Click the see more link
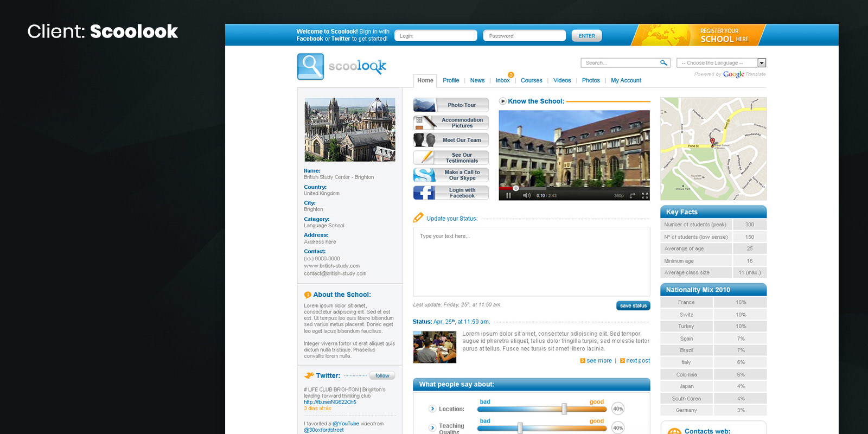868x434 pixels. click(x=599, y=361)
